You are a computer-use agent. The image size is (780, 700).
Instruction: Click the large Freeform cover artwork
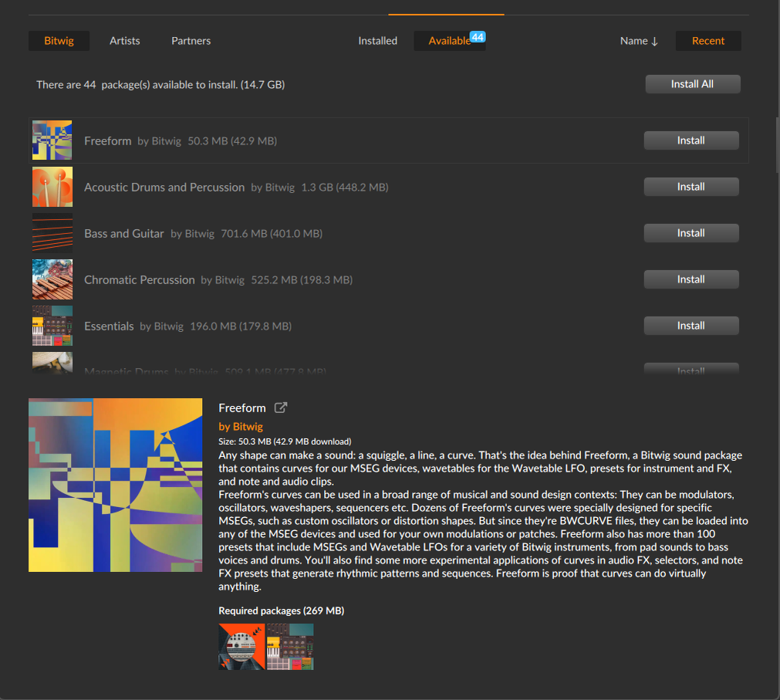(116, 485)
